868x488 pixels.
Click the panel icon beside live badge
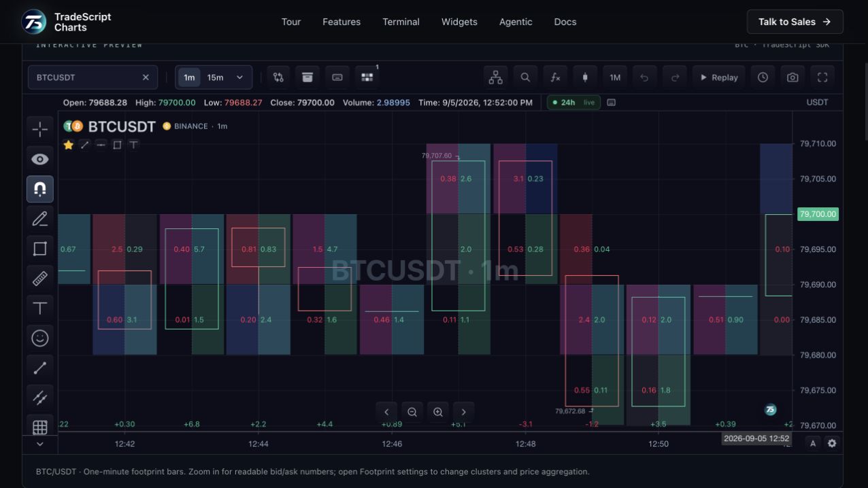pos(611,103)
